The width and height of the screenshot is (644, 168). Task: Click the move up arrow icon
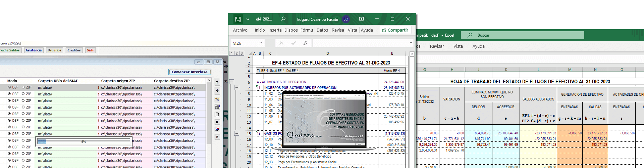[x=217, y=82]
